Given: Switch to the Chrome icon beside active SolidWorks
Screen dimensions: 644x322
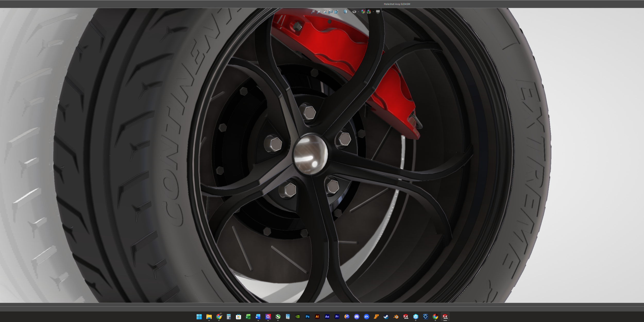Looking at the screenshot, I should coord(435,317).
